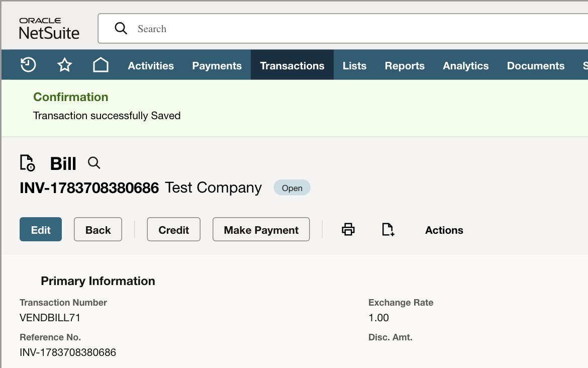Click the Credit button
The width and height of the screenshot is (588, 368).
pos(173,229)
